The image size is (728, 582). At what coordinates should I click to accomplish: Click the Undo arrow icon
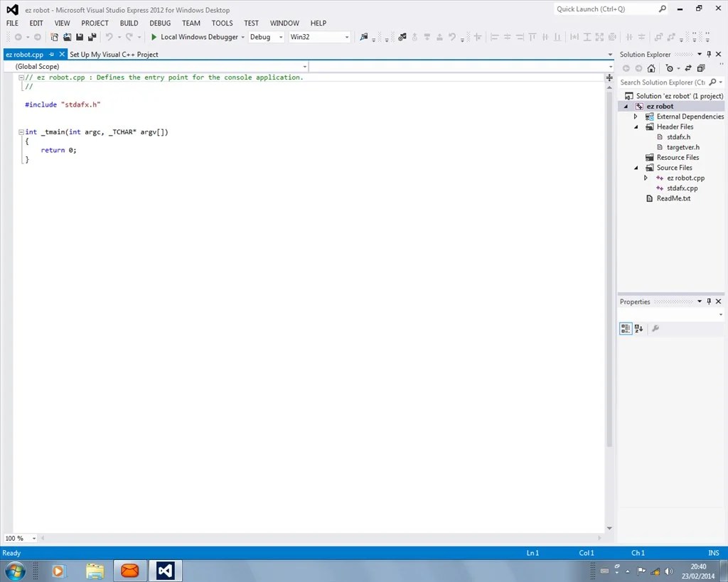109,37
